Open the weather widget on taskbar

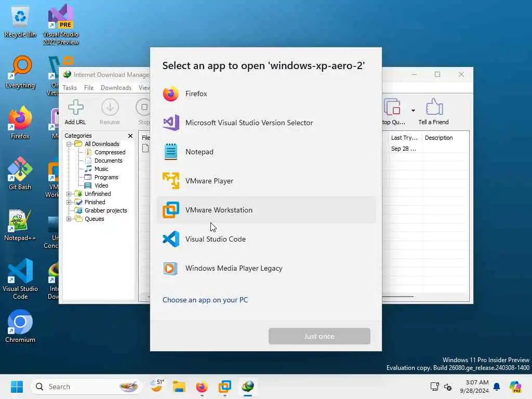pos(157,386)
